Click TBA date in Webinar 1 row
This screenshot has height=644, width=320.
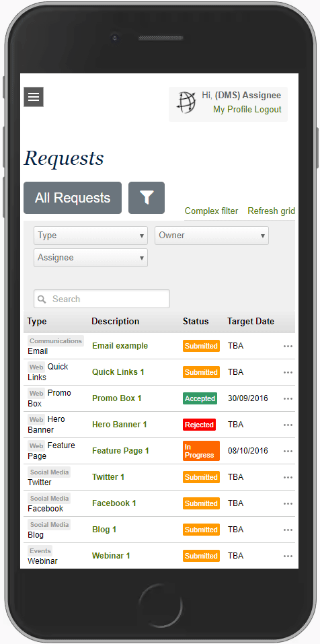point(235,556)
